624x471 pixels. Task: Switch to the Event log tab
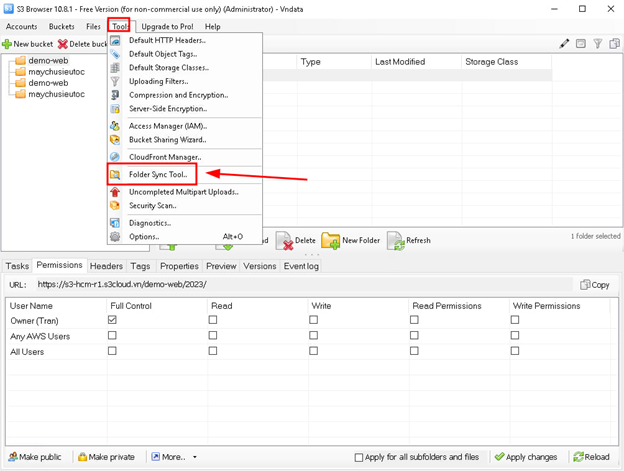(x=301, y=267)
